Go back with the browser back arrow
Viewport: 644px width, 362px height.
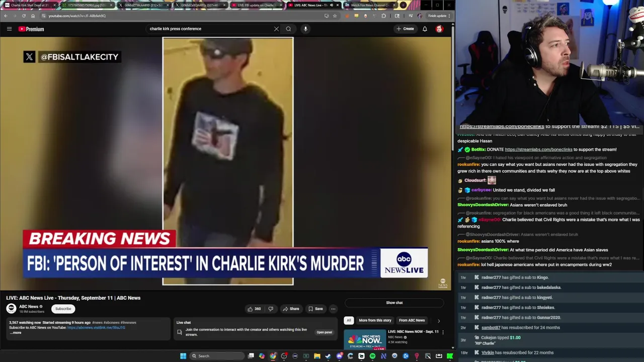[6, 16]
